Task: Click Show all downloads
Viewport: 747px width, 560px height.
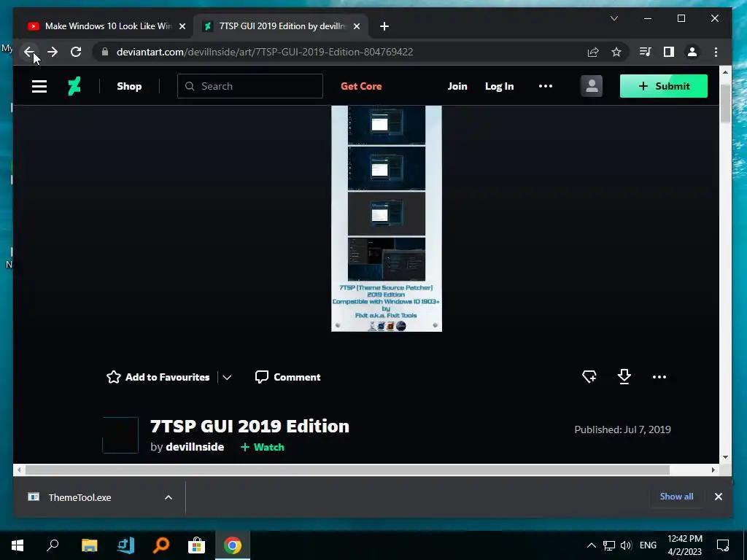Action: [676, 496]
